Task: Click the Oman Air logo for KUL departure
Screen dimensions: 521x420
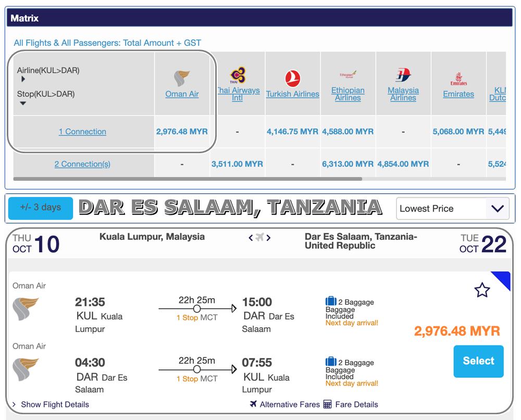Action: pos(26,308)
